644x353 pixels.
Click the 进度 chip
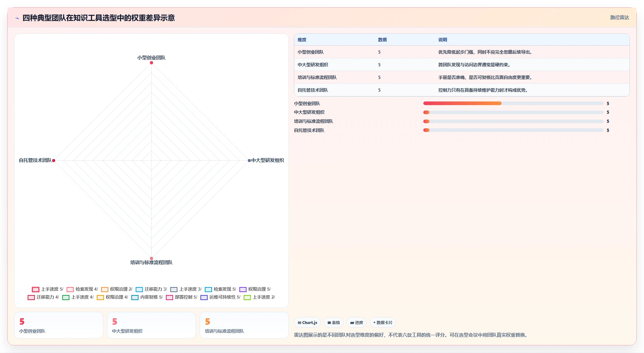tap(357, 323)
